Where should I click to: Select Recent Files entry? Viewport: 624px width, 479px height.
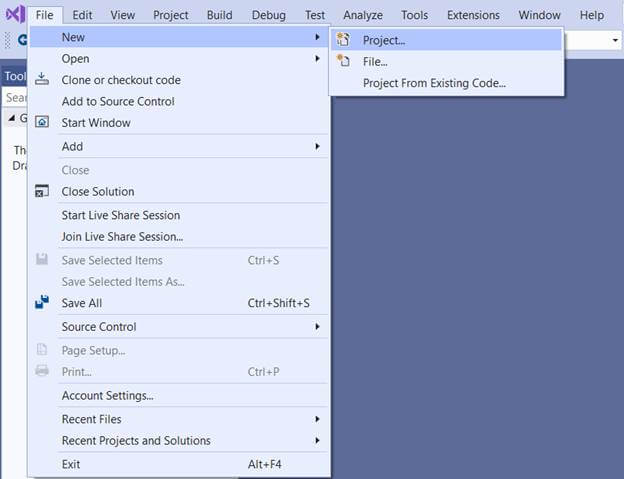[x=179, y=419]
